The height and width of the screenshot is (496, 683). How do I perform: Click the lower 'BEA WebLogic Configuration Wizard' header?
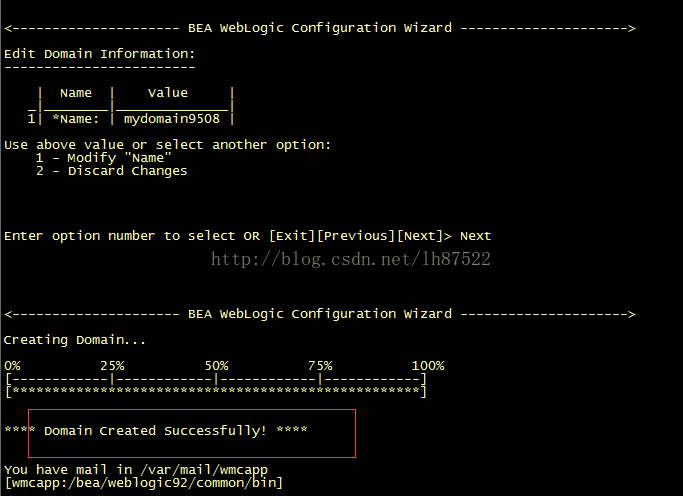(x=320, y=314)
